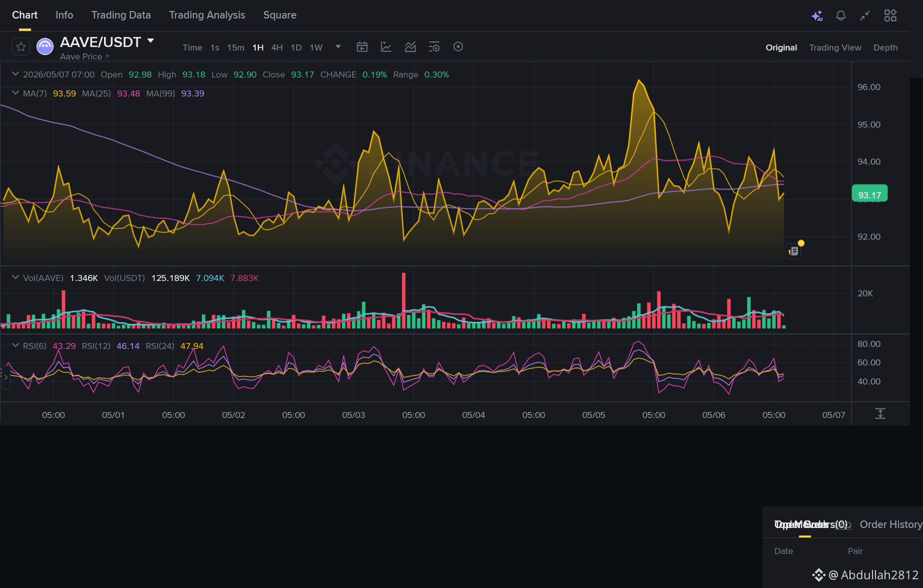This screenshot has height=588, width=923.
Task: Select the 15m time interval
Action: click(236, 47)
